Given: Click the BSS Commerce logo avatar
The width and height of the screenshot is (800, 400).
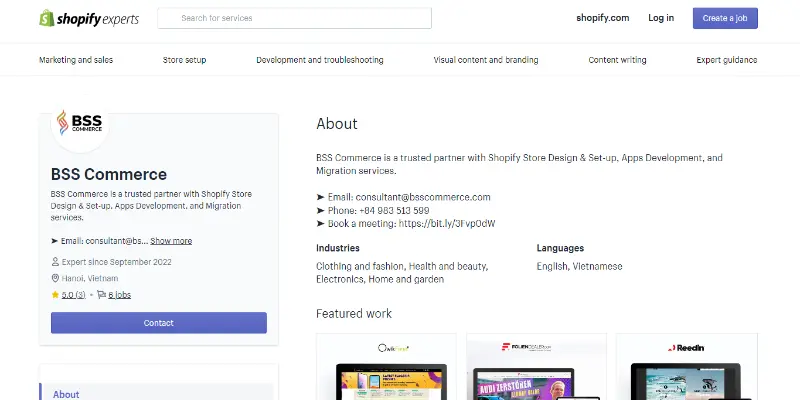Looking at the screenshot, I should pyautogui.click(x=80, y=124).
